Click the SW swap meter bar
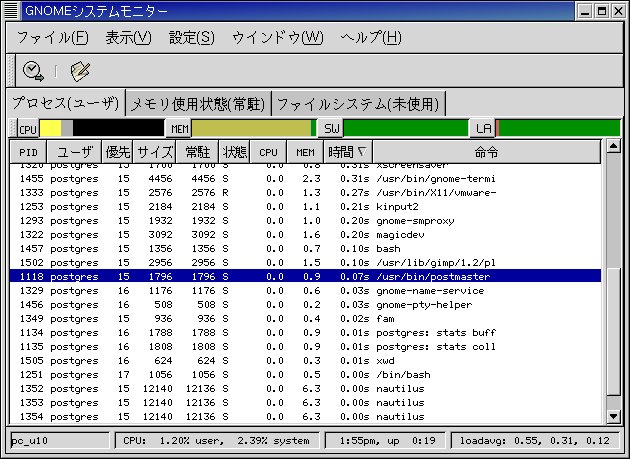The height and width of the screenshot is (459, 630). click(406, 128)
